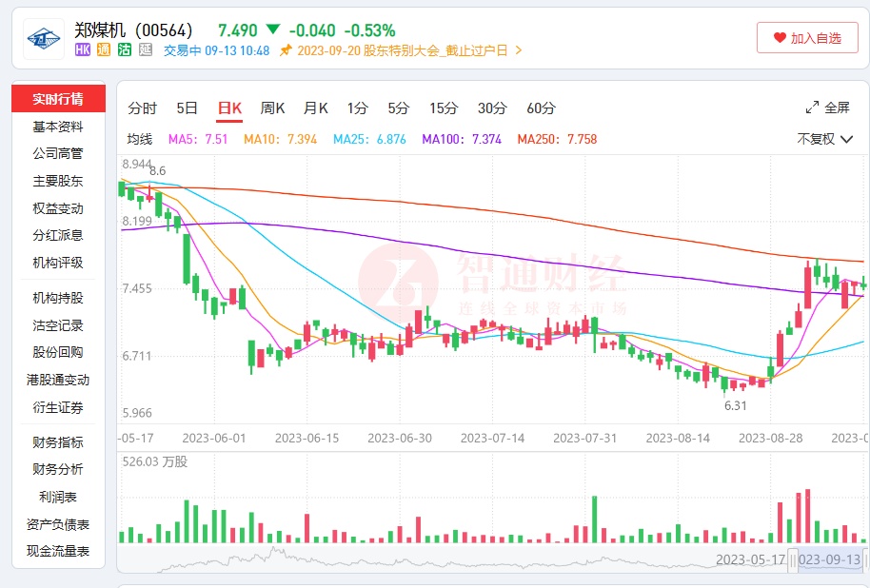The width and height of the screenshot is (870, 588).
Task: Click the purple HK market badge
Action: [83, 50]
